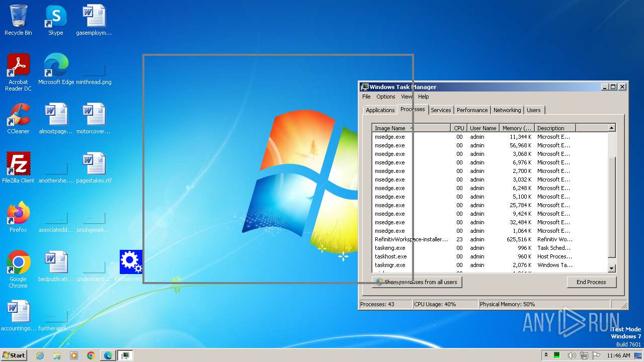
Task: Select msedge.exe row using 25,784 K
Action: [490, 205]
